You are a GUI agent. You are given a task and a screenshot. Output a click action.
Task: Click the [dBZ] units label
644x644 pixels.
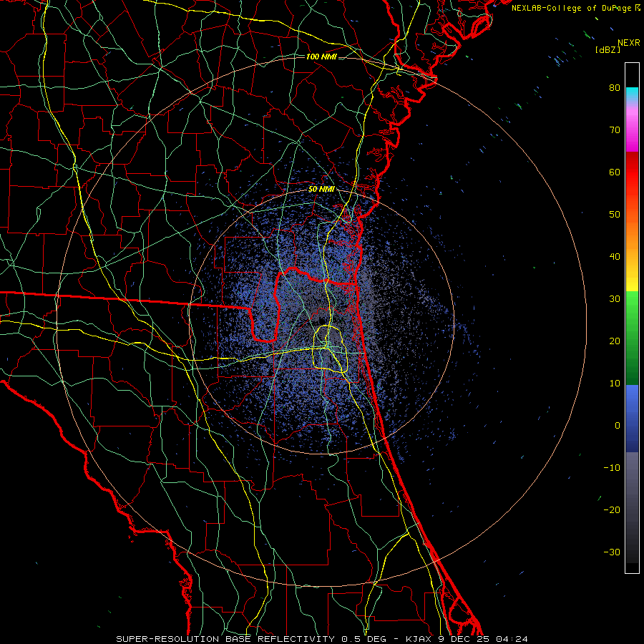(x=608, y=50)
